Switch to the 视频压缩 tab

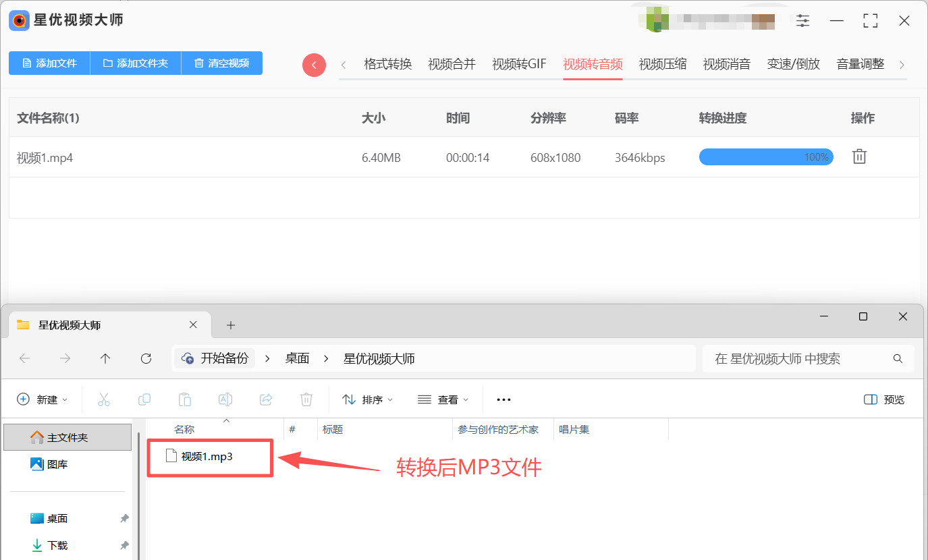(663, 64)
